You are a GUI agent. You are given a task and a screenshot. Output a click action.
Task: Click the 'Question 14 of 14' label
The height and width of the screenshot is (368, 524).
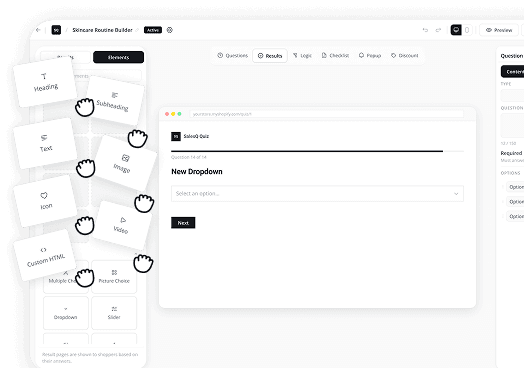(x=189, y=157)
